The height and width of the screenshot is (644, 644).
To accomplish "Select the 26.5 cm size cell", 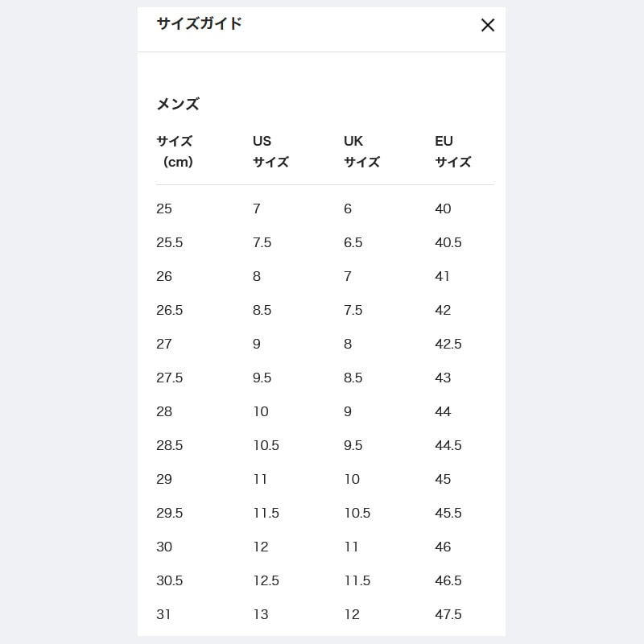I will [x=170, y=310].
